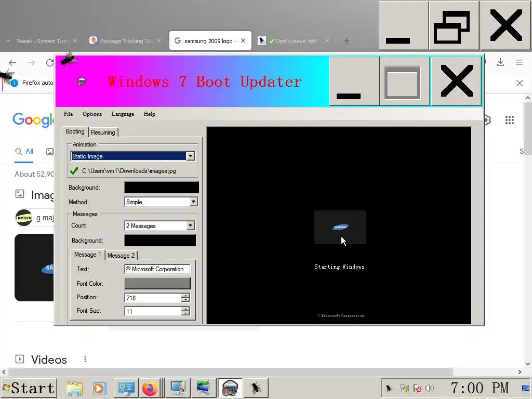Open the Firefox downloads panel

pos(500,62)
